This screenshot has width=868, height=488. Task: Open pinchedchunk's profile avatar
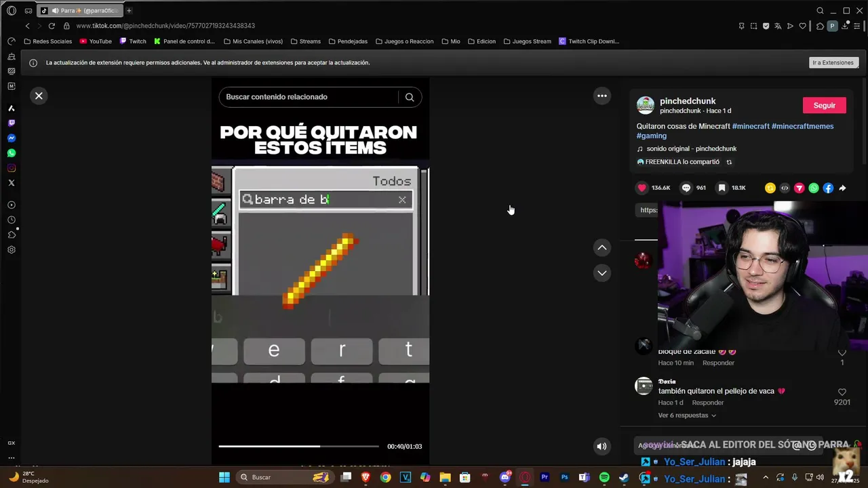tap(646, 105)
